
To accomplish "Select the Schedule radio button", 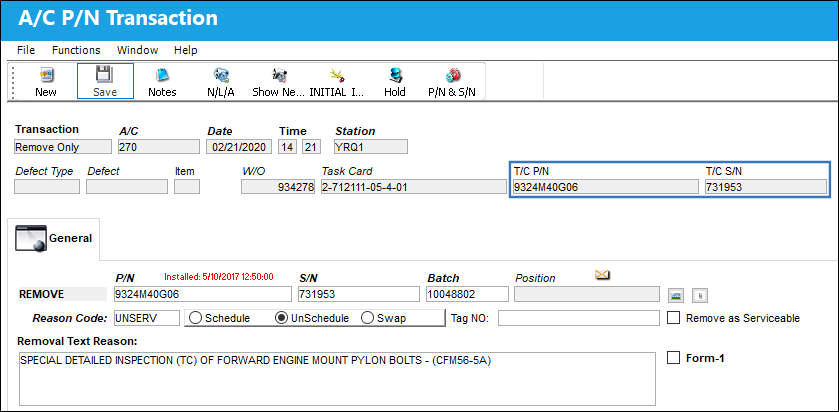I will [196, 318].
